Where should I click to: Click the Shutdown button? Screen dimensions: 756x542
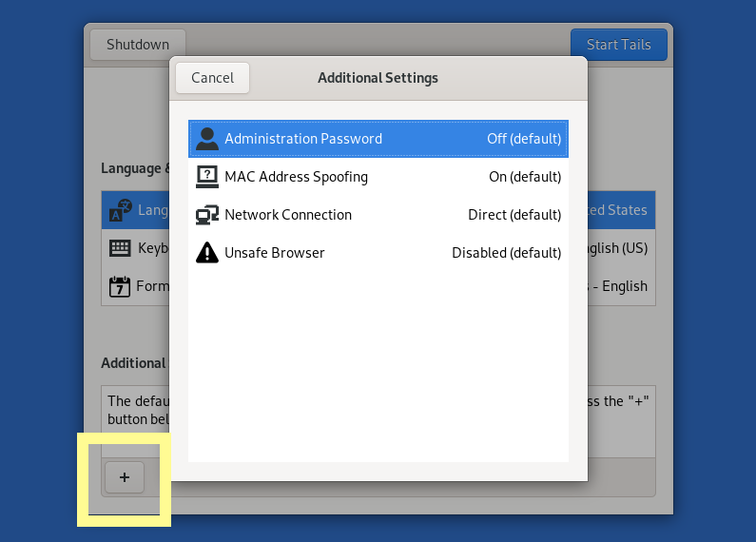click(138, 45)
